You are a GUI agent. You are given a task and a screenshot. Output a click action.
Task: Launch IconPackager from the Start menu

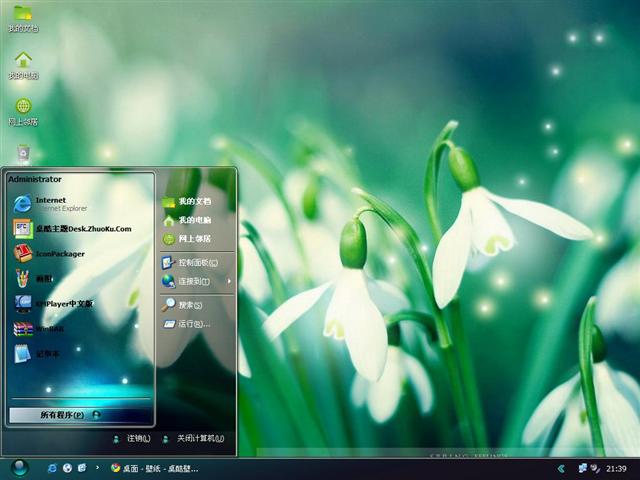click(x=49, y=253)
